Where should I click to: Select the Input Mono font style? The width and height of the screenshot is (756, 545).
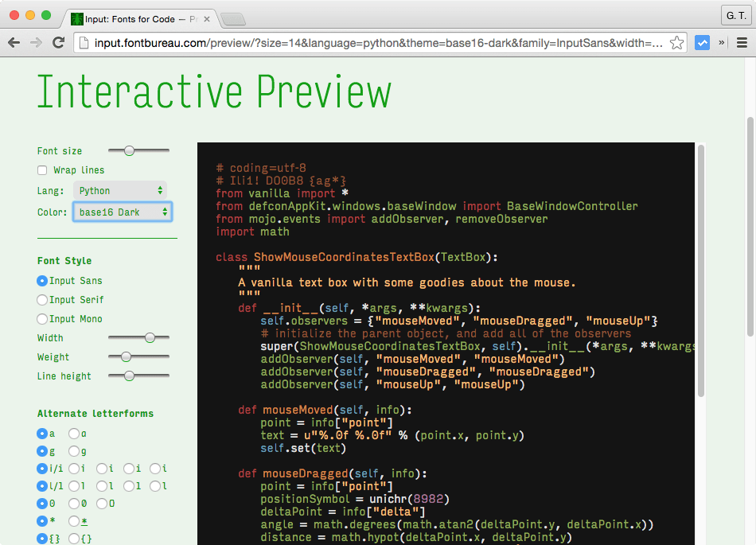pos(42,319)
